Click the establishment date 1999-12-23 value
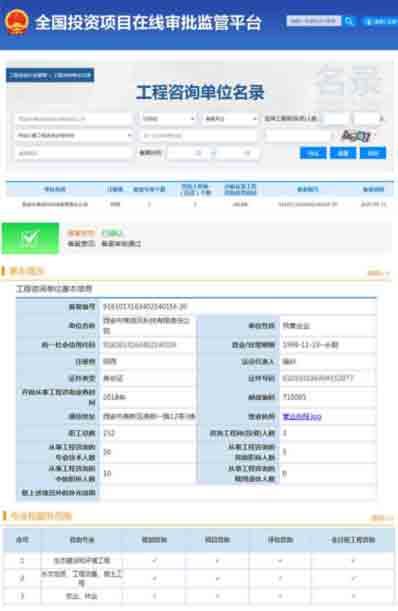This screenshot has height=611, width=398. (310, 345)
